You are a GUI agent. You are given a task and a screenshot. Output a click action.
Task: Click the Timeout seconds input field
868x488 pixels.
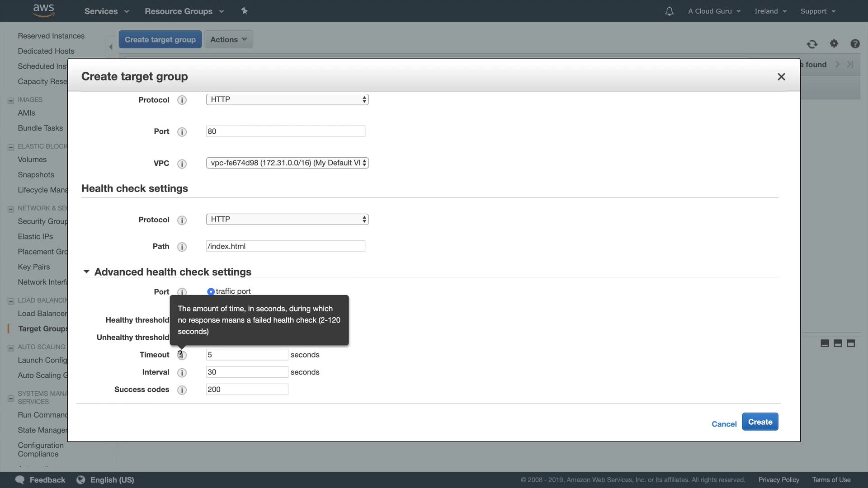pyautogui.click(x=247, y=355)
